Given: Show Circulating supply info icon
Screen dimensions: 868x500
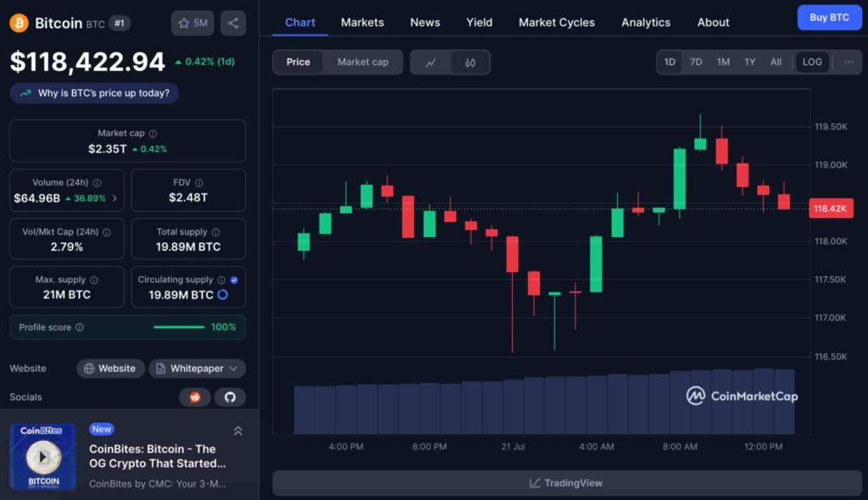Looking at the screenshot, I should click(221, 281).
